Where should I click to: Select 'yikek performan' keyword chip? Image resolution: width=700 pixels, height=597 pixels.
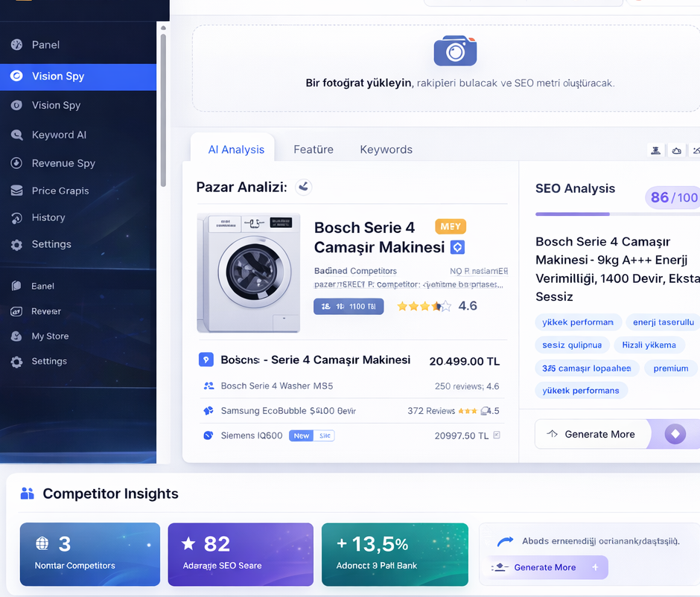tap(578, 322)
